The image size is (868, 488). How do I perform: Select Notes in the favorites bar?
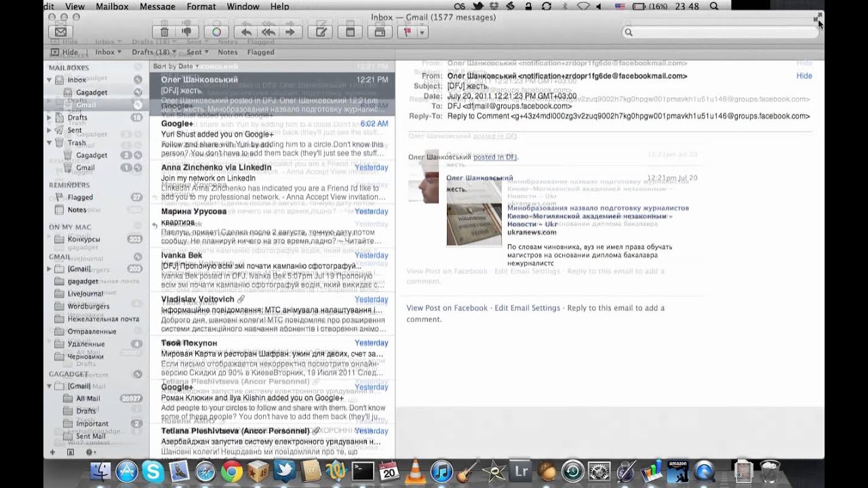point(228,52)
